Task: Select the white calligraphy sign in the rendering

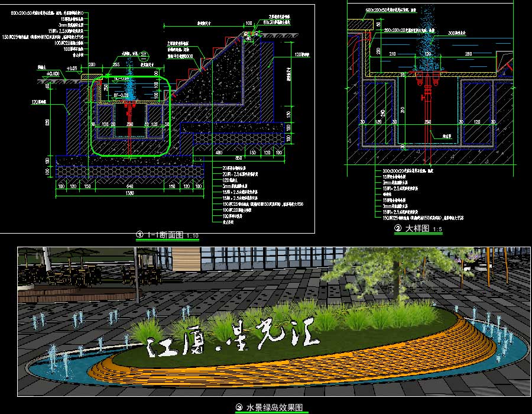Action: (x=233, y=337)
